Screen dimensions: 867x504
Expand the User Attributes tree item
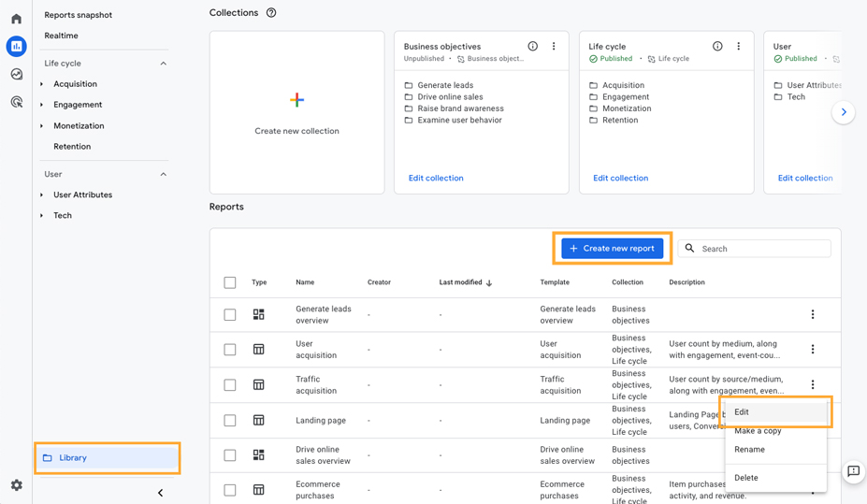[x=41, y=194]
